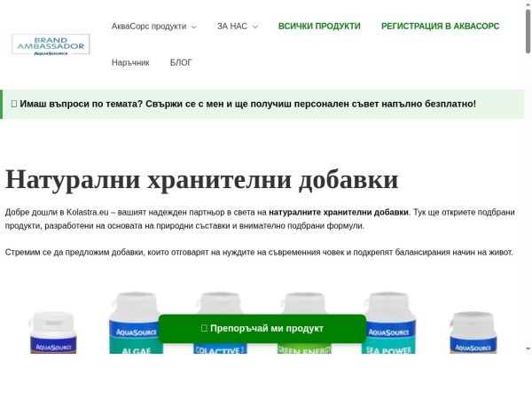Open the АкваСорс продукти menu item
532x399 pixels.
click(149, 27)
